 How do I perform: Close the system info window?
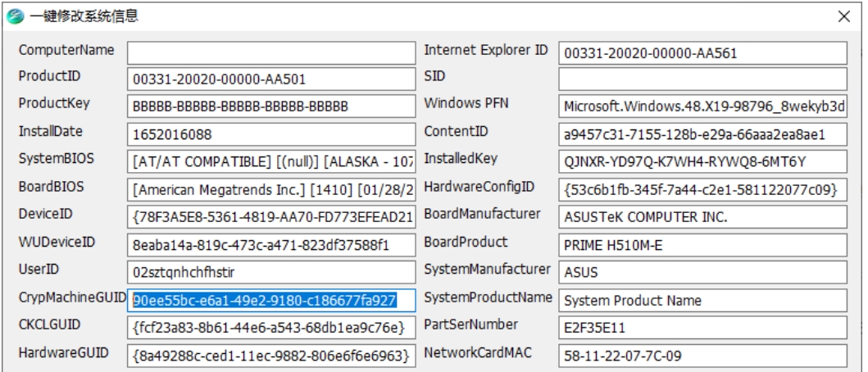pos(843,16)
